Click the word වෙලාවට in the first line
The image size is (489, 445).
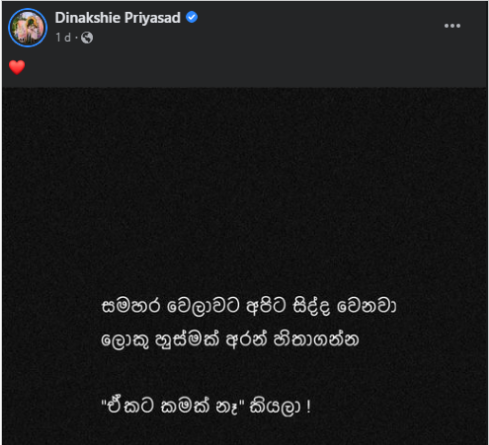203,307
